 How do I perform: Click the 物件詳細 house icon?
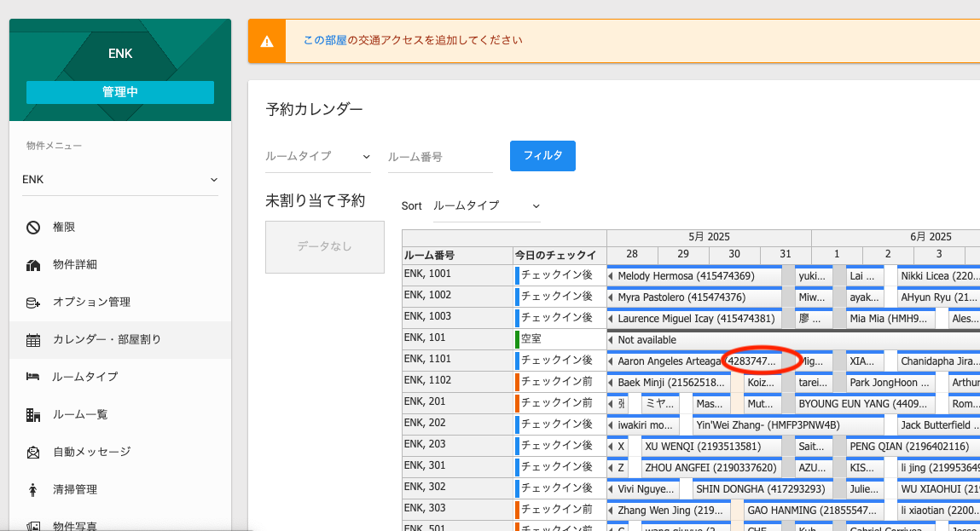tap(33, 265)
